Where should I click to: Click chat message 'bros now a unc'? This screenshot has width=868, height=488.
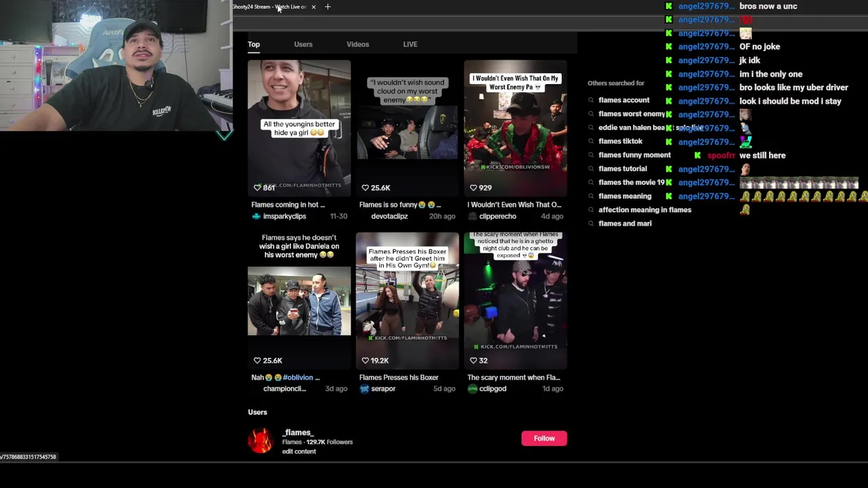(x=768, y=6)
